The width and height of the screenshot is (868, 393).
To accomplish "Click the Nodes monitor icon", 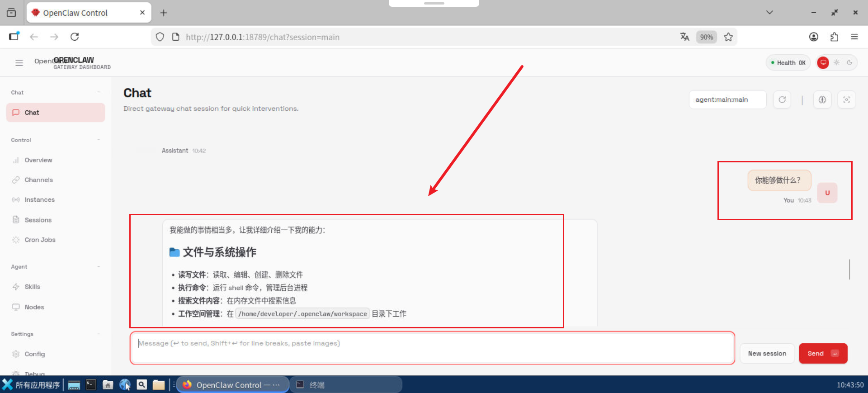I will pyautogui.click(x=16, y=307).
